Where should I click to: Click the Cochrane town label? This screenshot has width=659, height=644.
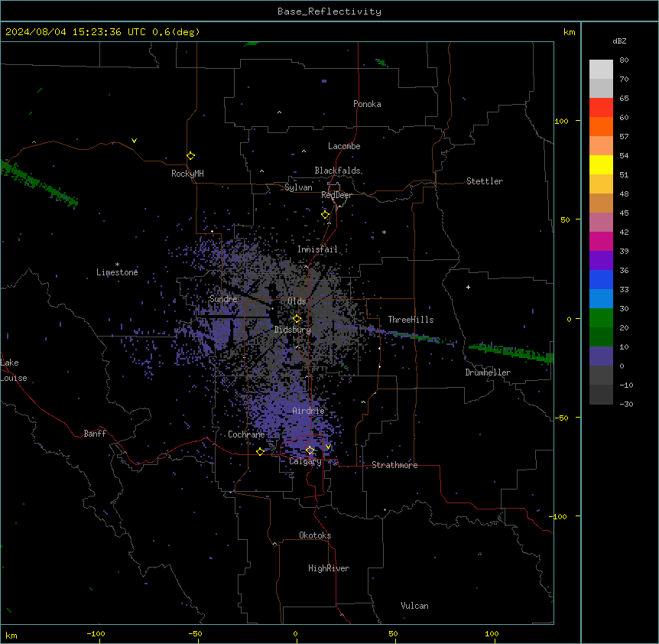click(x=246, y=434)
